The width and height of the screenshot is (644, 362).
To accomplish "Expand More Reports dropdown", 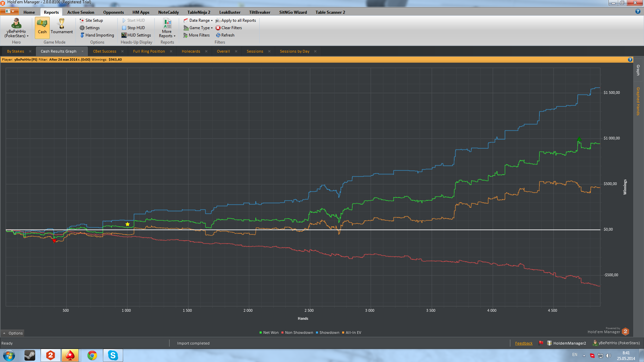I will click(x=167, y=28).
